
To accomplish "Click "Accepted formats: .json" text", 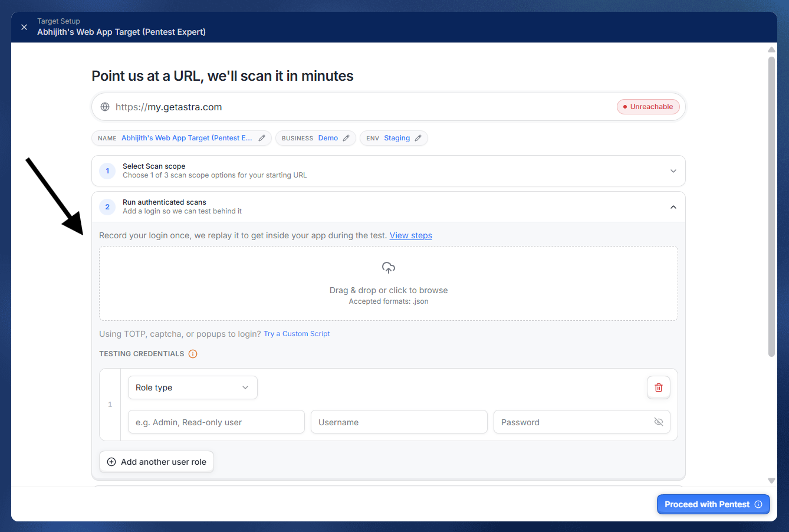I will click(x=389, y=301).
